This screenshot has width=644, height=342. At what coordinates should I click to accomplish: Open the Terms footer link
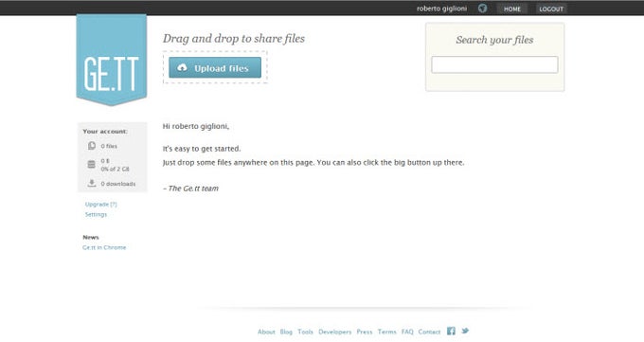387,332
